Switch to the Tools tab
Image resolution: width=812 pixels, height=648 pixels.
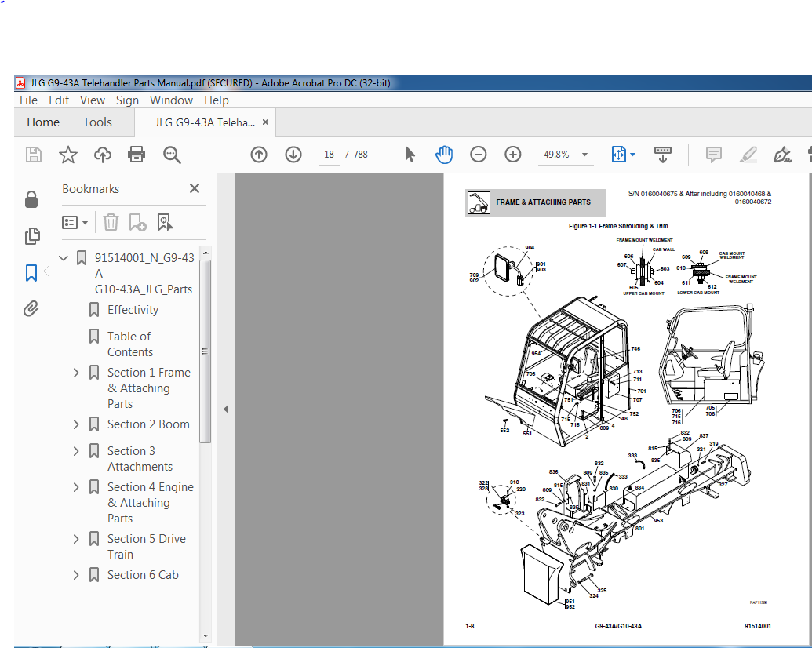(97, 122)
